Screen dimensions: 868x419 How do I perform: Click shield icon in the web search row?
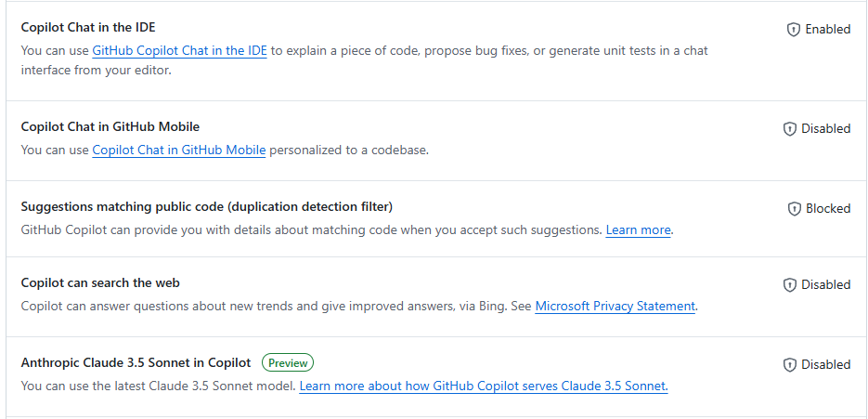coord(789,285)
